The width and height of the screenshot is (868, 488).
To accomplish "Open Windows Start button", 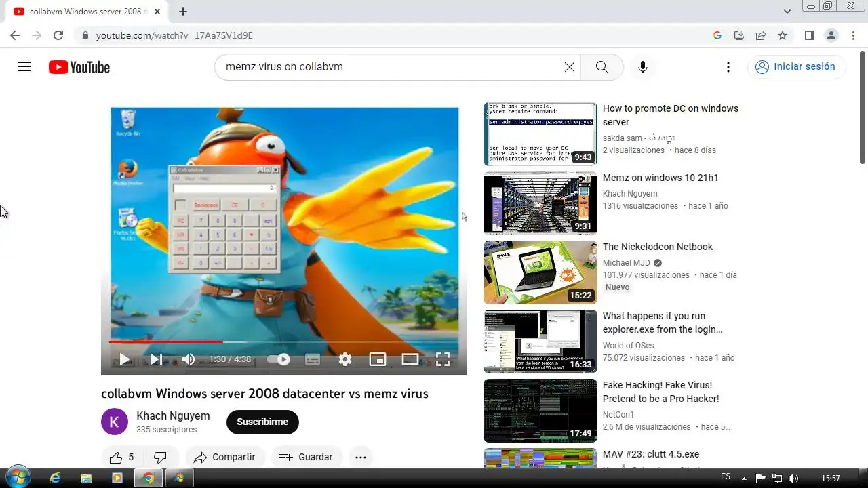I will coord(18,477).
